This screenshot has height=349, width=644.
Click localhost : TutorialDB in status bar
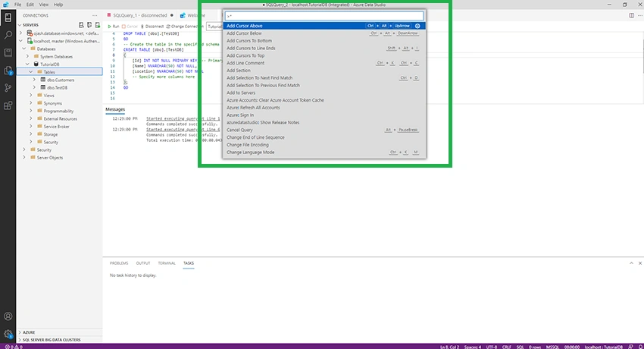tap(603, 347)
